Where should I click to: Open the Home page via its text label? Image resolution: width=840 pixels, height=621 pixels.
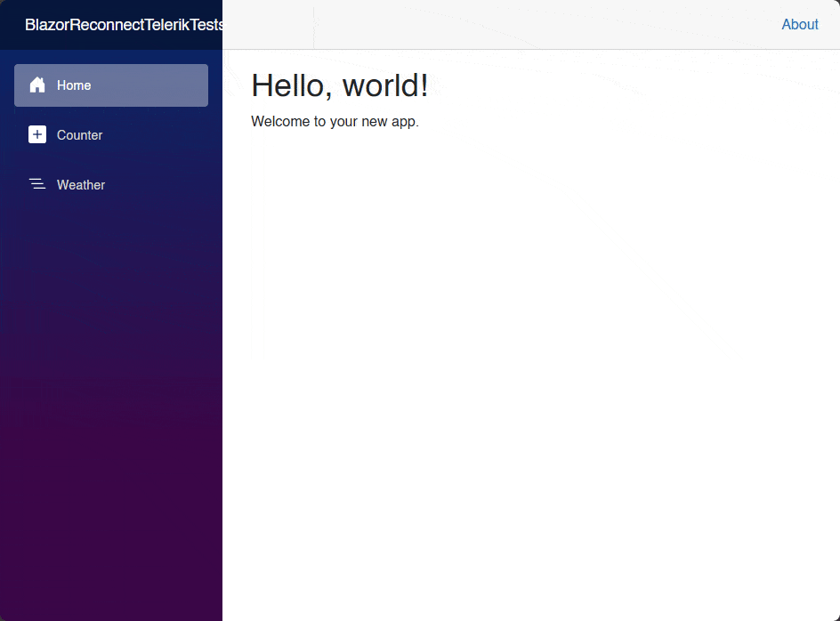(74, 85)
